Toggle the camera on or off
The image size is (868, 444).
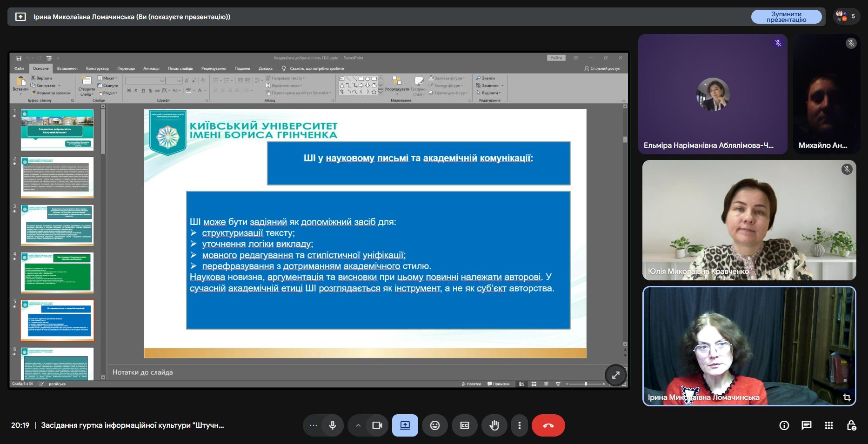click(x=377, y=425)
